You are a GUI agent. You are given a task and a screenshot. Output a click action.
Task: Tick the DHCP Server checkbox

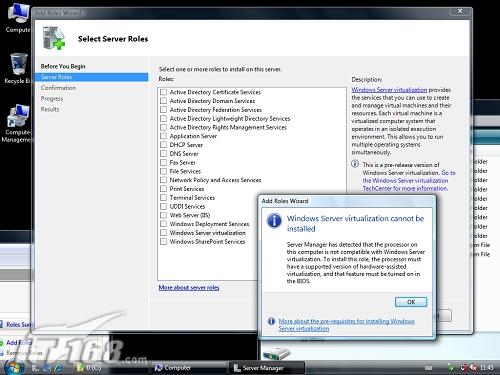point(163,145)
